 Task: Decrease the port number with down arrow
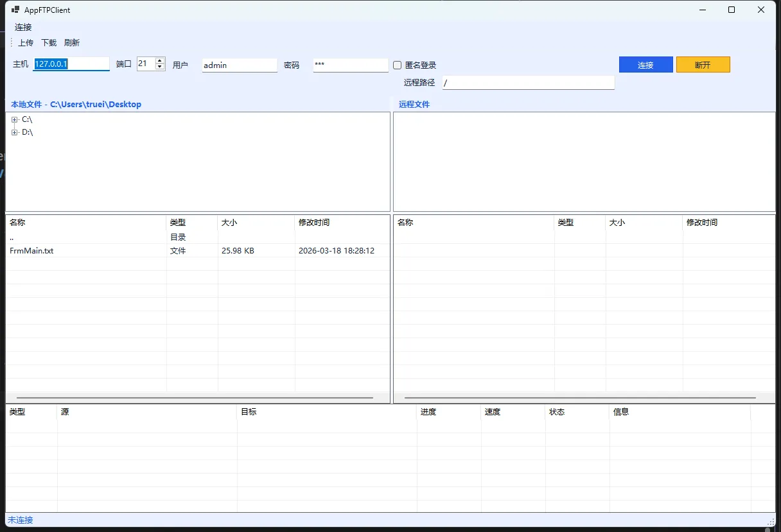(160, 67)
